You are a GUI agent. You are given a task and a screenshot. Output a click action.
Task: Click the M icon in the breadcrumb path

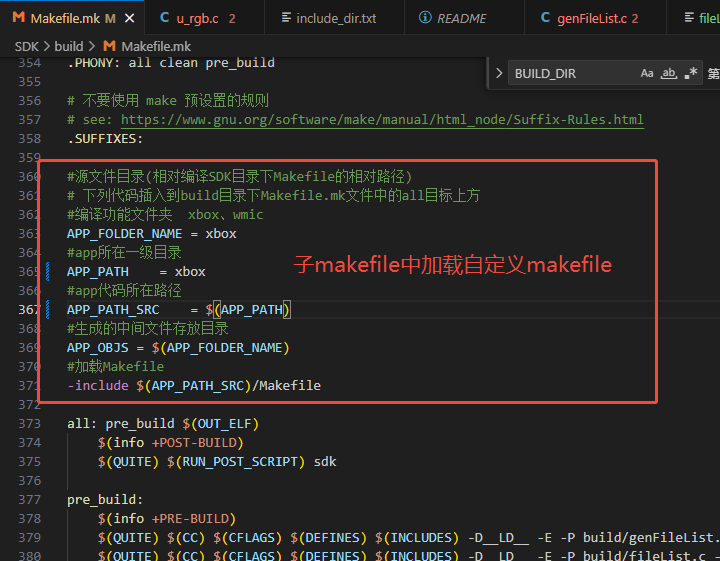[109, 46]
